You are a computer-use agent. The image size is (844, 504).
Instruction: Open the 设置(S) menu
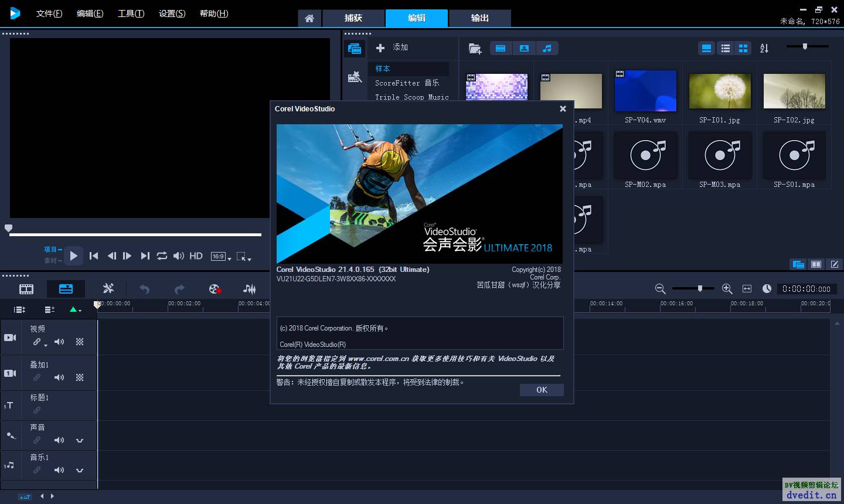(172, 13)
